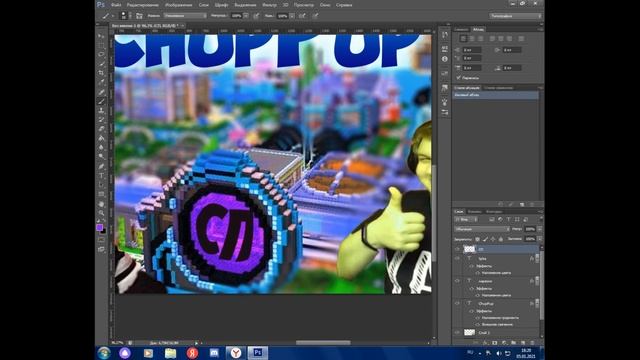Select the Quick Selection tool
Screen dimensions: 640x360
coord(101,63)
